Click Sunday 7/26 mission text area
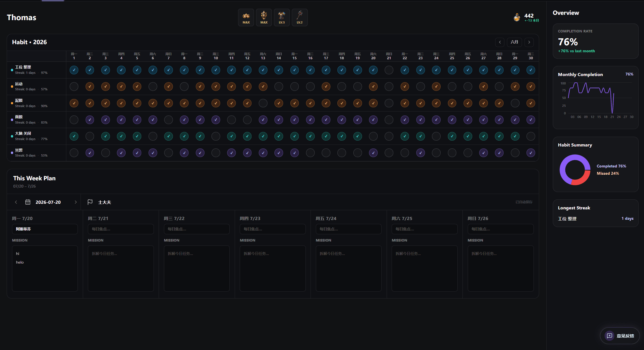The width and height of the screenshot is (644, 350). tap(500, 268)
